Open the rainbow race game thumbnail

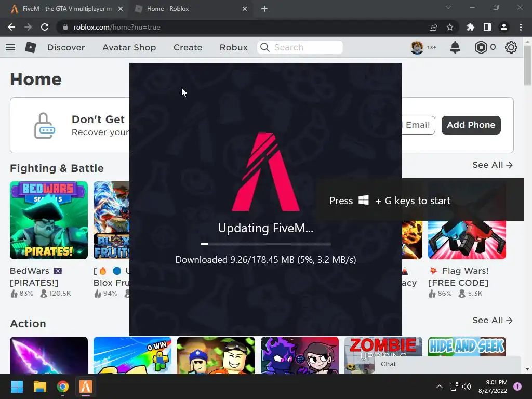[132, 355]
